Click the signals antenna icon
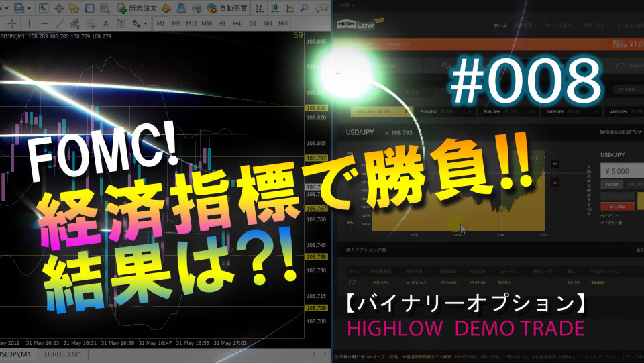 pyautogui.click(x=197, y=8)
